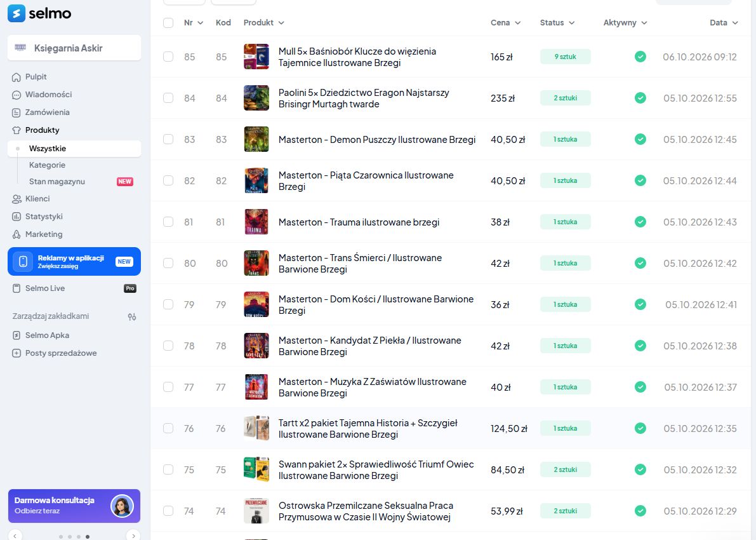The image size is (756, 540).
Task: Click the next carousel arrow in sidebar
Action: point(133,536)
